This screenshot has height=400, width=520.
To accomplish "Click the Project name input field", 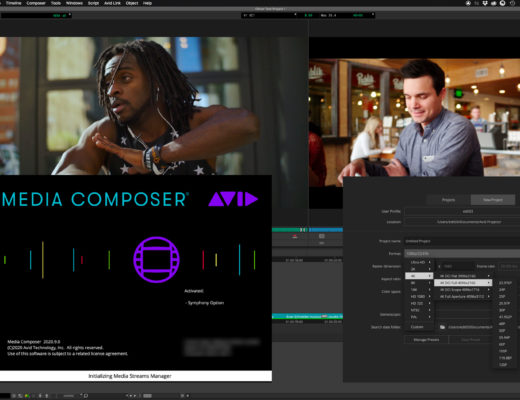I will coord(462,241).
